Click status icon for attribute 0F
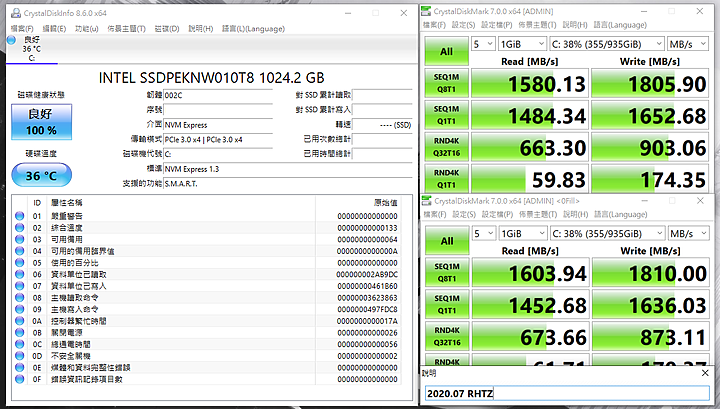 click(19, 379)
